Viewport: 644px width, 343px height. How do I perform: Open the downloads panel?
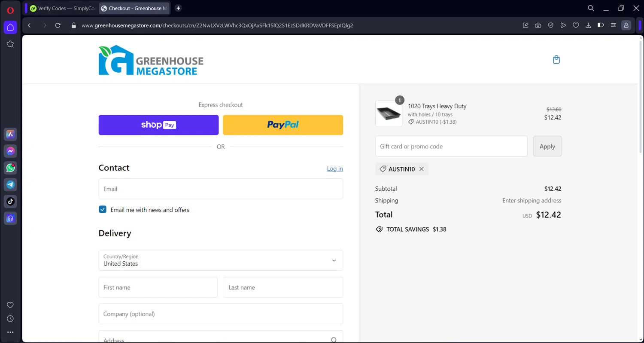click(x=588, y=25)
